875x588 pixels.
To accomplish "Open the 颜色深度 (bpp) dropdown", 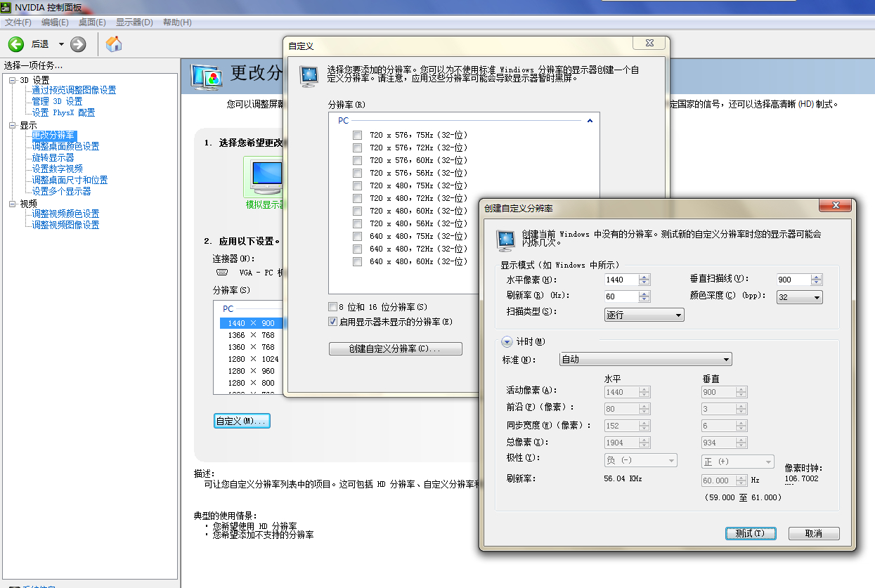I will click(800, 297).
